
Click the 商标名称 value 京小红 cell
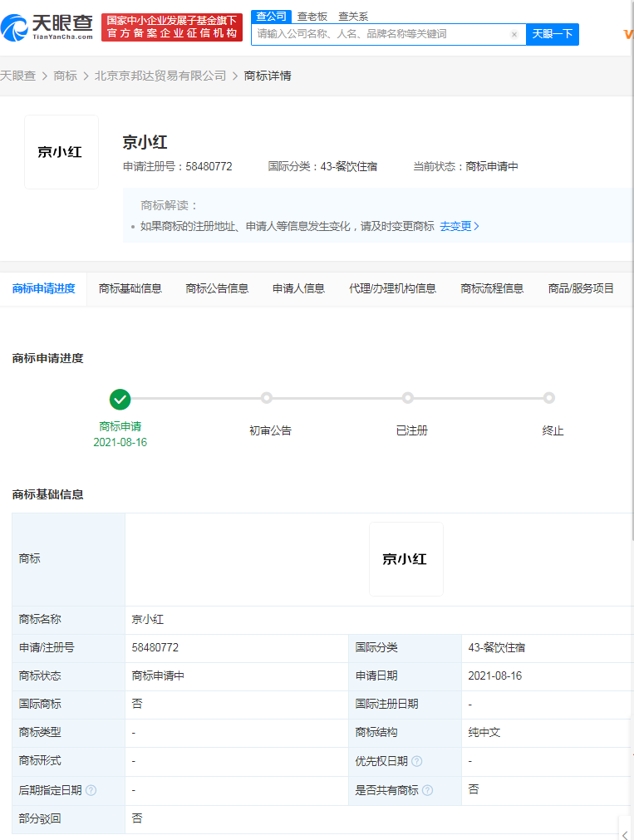(379, 620)
